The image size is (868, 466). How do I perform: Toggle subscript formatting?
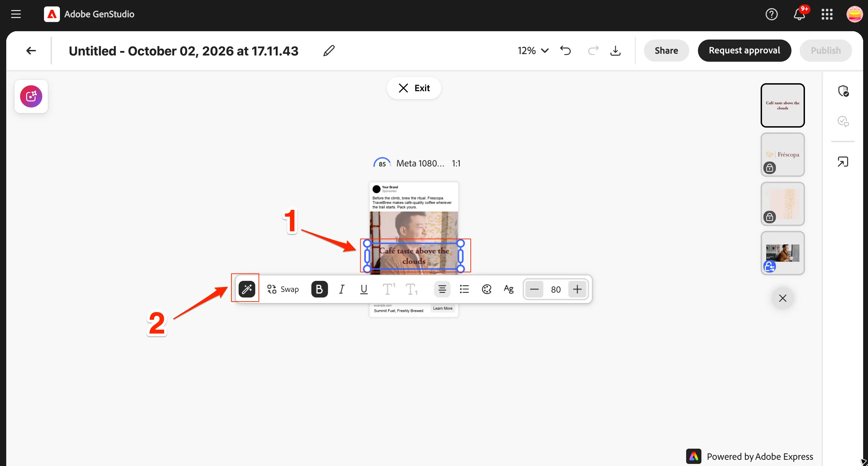[x=411, y=289]
